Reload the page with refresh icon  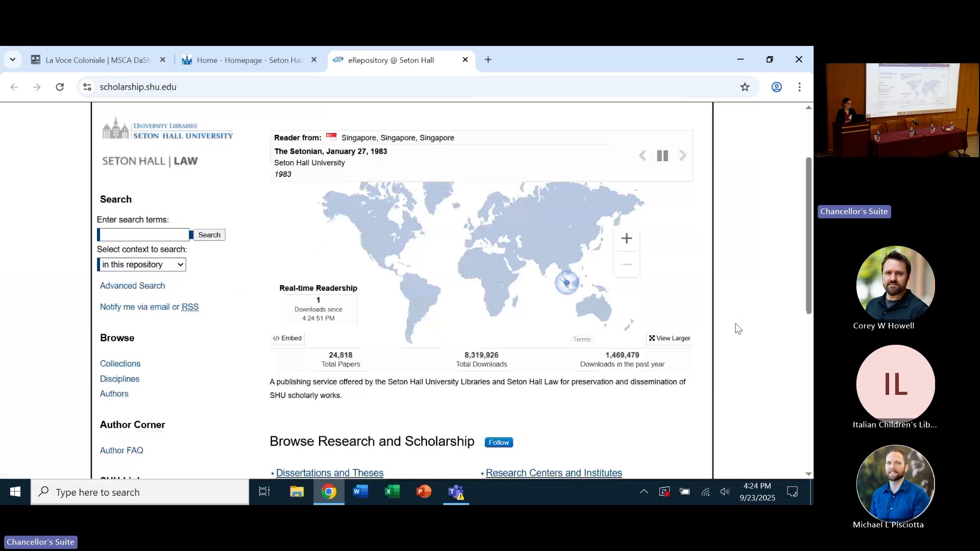(x=60, y=87)
